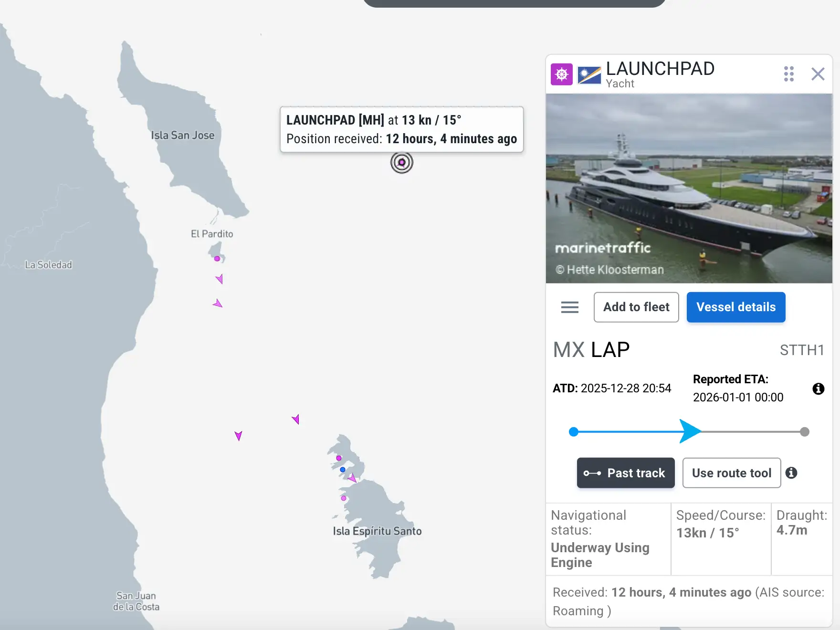Screen dimensions: 840x630
Task: Click the purple yacht wheel type icon
Action: [561, 74]
